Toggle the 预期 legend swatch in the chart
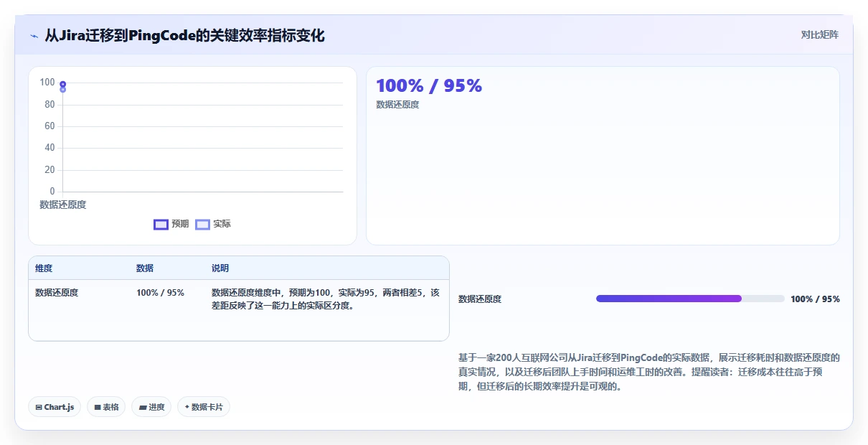Viewport: 868px width, 445px height. [161, 224]
